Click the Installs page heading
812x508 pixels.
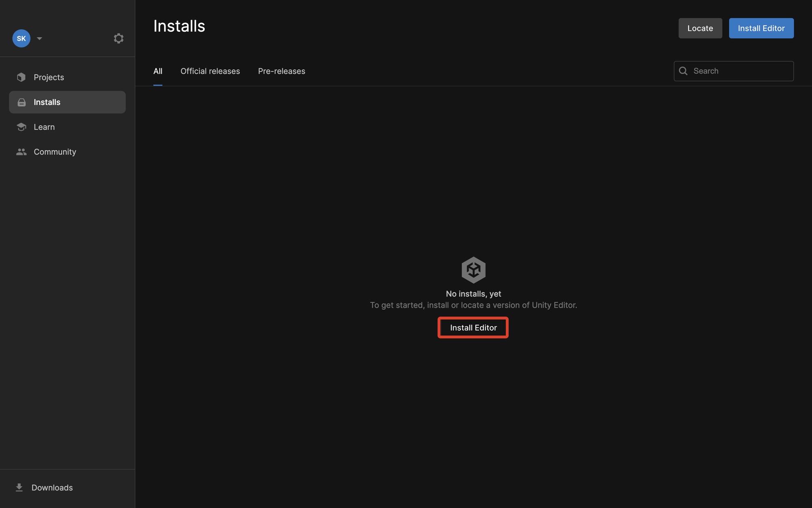point(179,26)
